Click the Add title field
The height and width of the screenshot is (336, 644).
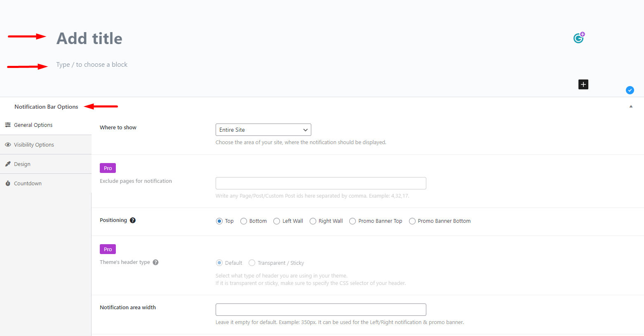pyautogui.click(x=89, y=39)
